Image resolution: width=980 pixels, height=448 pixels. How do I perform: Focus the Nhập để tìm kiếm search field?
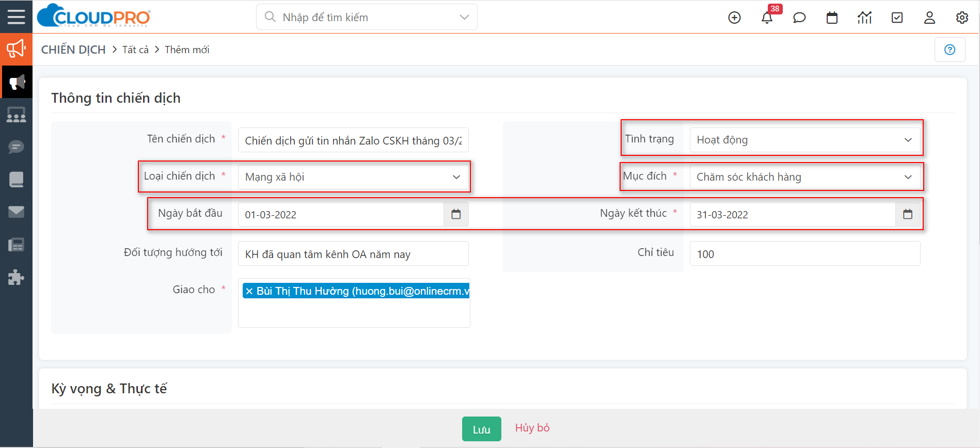367,17
